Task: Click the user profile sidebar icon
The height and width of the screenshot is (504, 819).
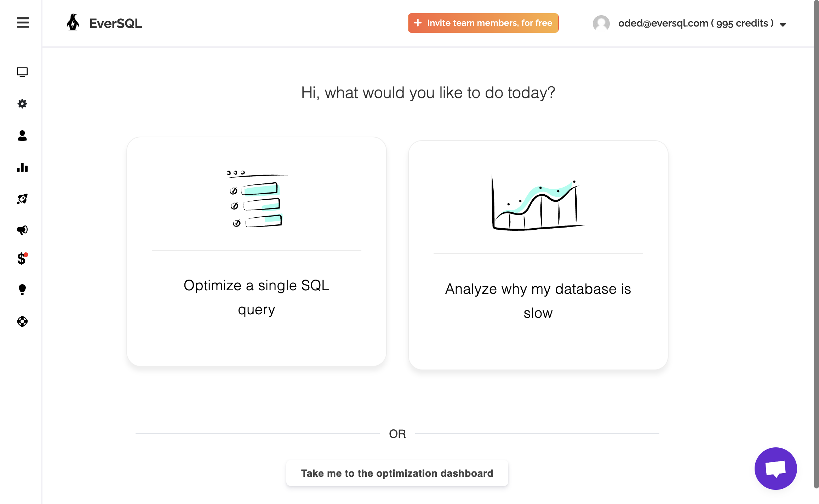Action: (22, 136)
